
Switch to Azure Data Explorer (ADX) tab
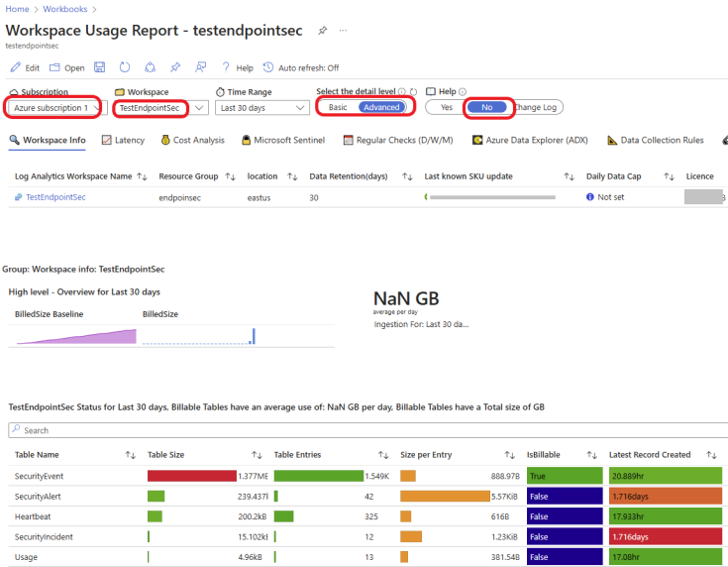(530, 140)
